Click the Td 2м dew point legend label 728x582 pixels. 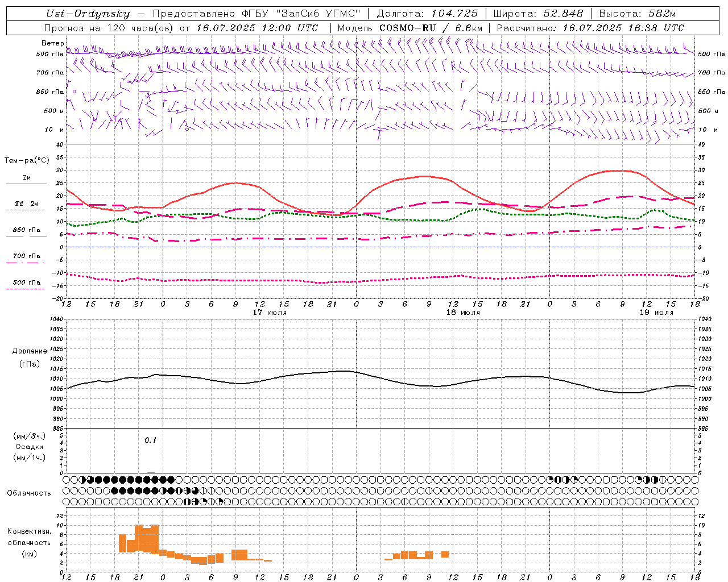[27, 203]
